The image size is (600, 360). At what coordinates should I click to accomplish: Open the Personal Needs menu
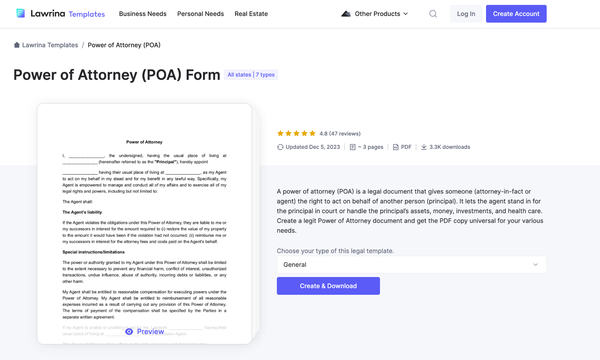coord(201,14)
